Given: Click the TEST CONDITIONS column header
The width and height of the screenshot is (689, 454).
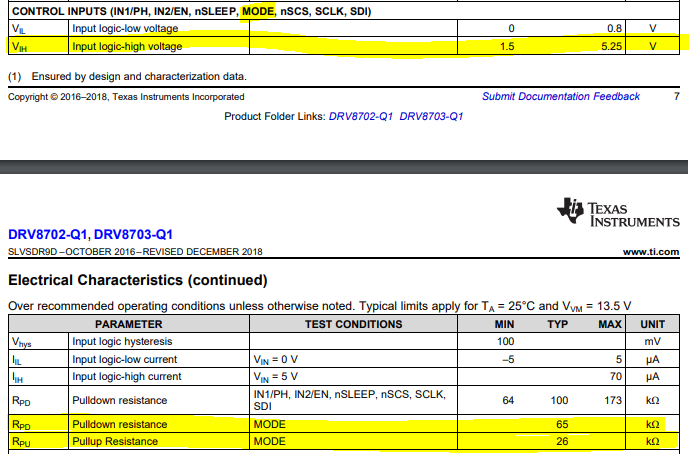Looking at the screenshot, I should (x=354, y=324).
